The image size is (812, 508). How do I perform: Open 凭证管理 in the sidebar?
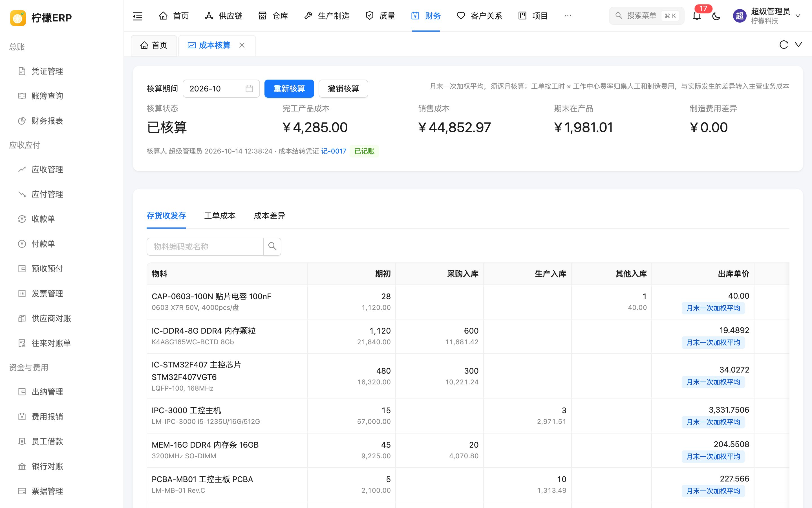pyautogui.click(x=47, y=71)
